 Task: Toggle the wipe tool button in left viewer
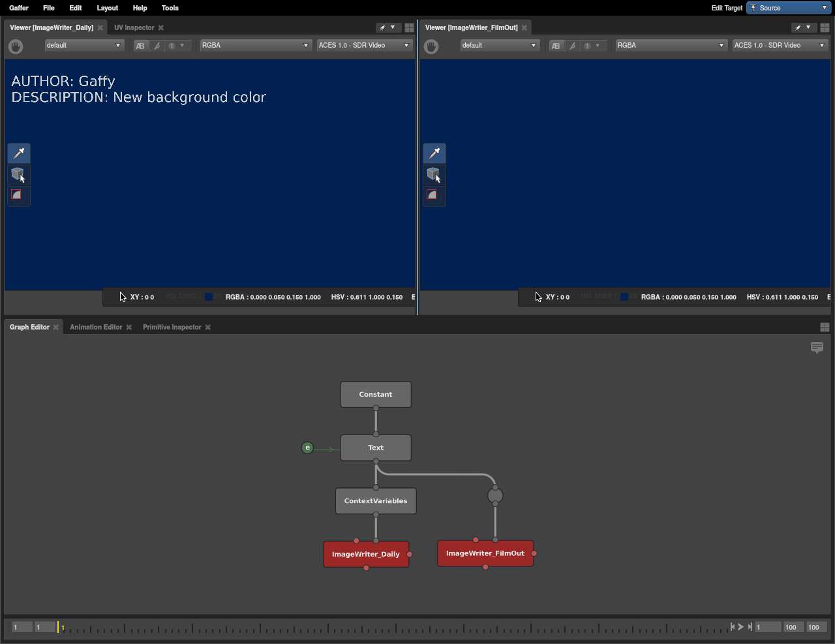coord(157,46)
